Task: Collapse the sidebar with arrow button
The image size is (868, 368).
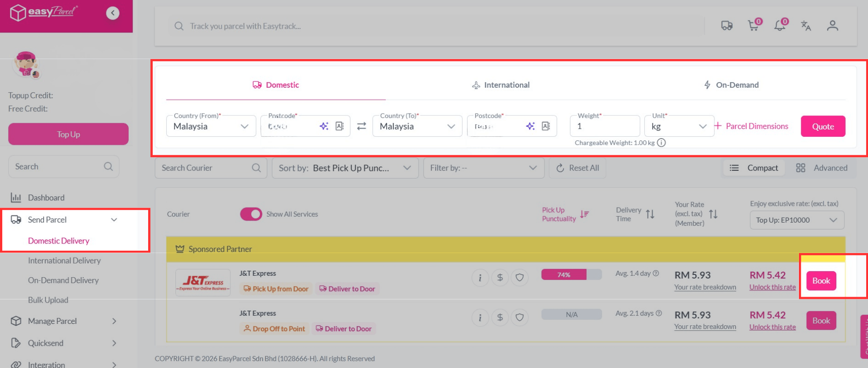Action: tap(113, 13)
